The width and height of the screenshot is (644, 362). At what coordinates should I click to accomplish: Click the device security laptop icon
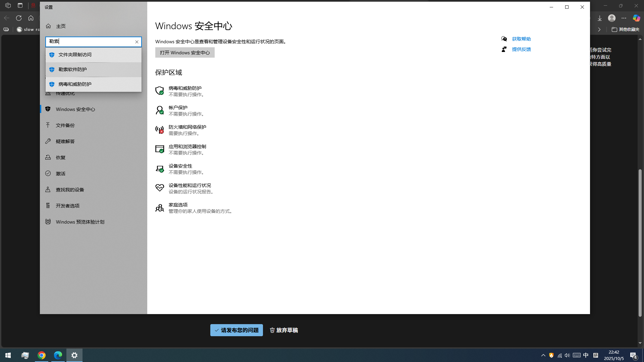[x=159, y=169]
